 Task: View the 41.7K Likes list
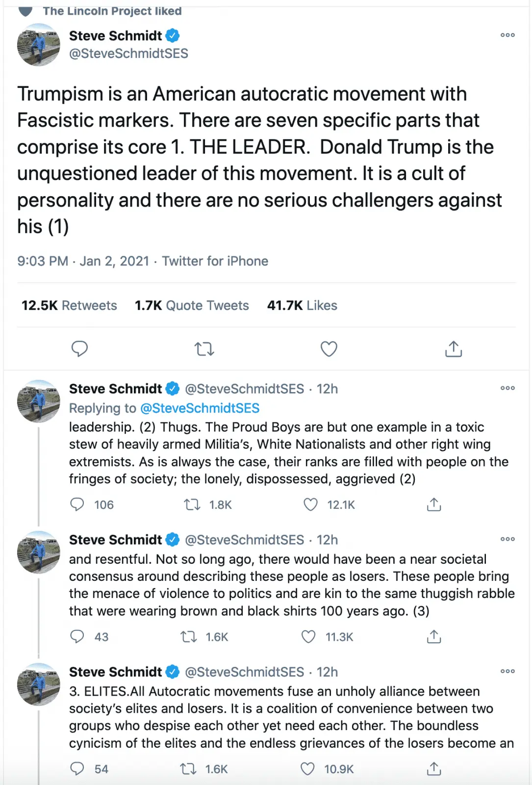pyautogui.click(x=302, y=306)
